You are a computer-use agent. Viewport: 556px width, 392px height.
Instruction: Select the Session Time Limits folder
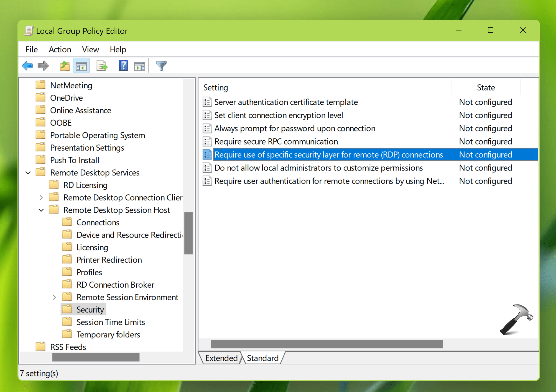(111, 322)
